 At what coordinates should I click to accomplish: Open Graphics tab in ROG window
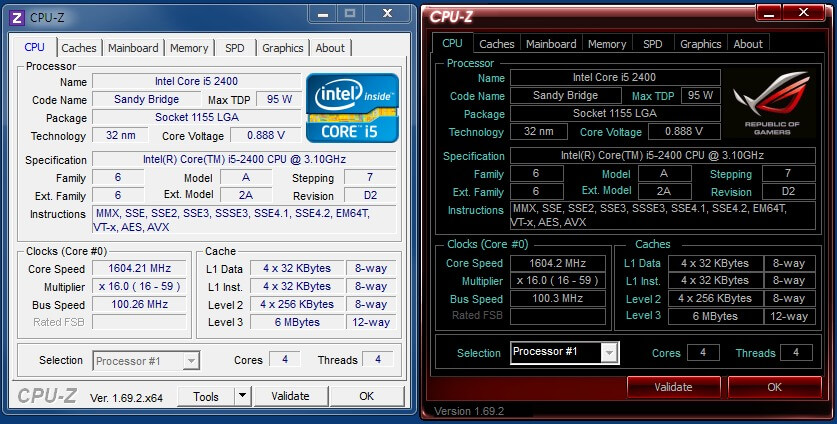tap(700, 44)
